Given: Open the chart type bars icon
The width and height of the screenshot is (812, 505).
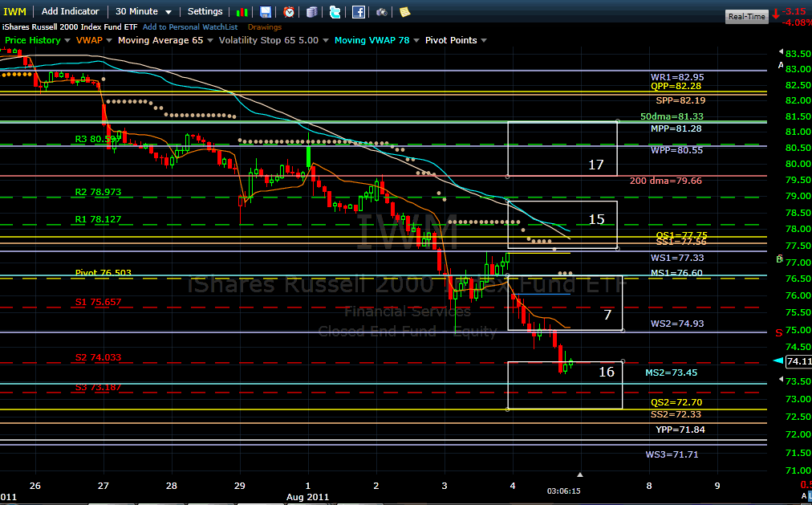Looking at the screenshot, I should pos(242,12).
